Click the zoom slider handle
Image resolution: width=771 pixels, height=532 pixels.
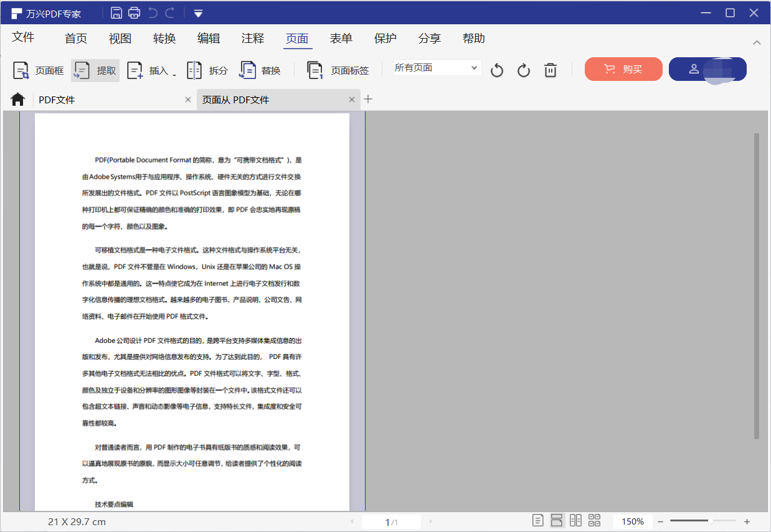709,521
